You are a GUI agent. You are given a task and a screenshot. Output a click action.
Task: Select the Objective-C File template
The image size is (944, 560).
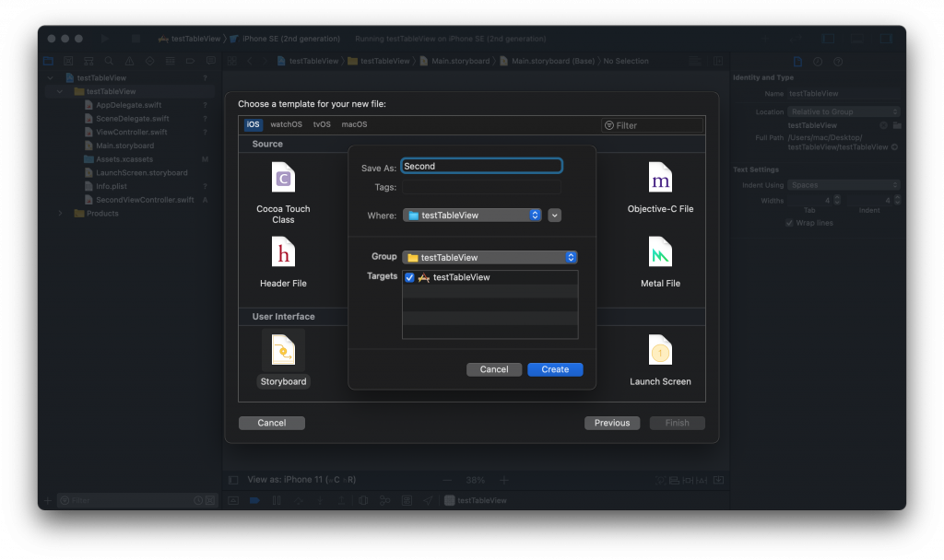click(x=660, y=187)
